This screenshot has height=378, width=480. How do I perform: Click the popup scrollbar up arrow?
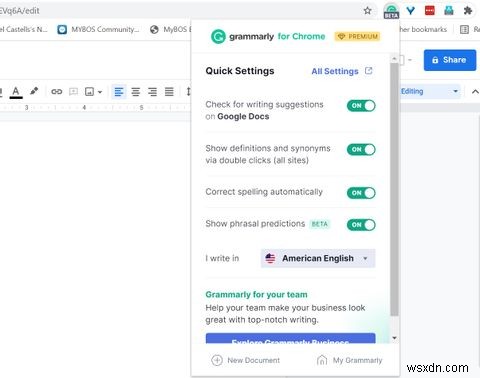point(394,59)
